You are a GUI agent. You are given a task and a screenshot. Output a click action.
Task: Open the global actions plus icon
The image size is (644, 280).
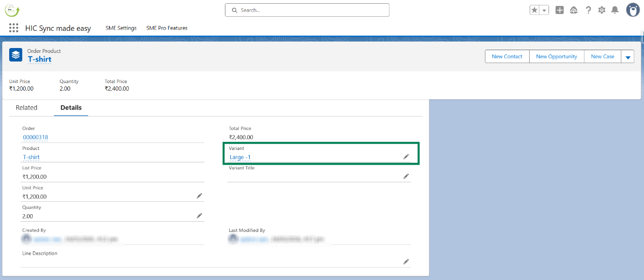point(559,10)
